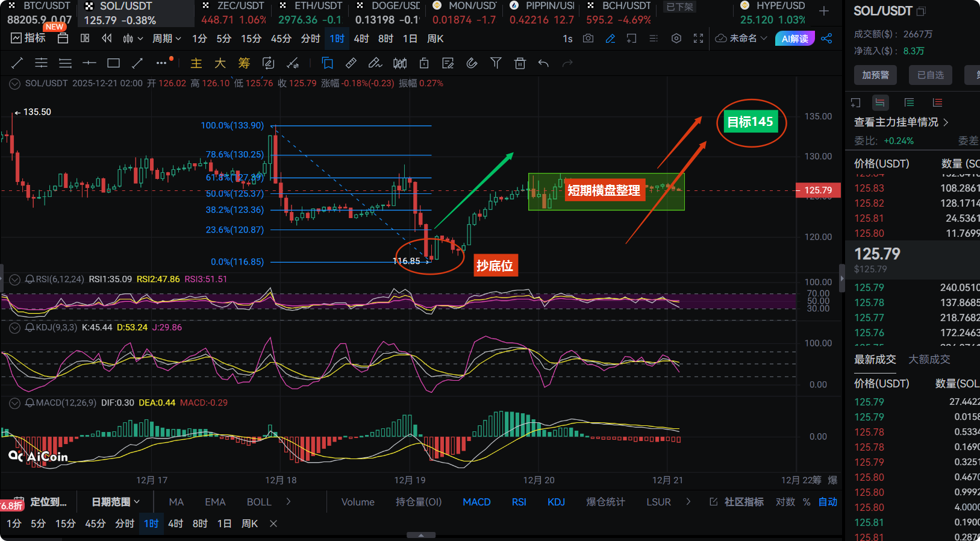Click the share icon
Screen dimensions: 980x541
click(826, 39)
